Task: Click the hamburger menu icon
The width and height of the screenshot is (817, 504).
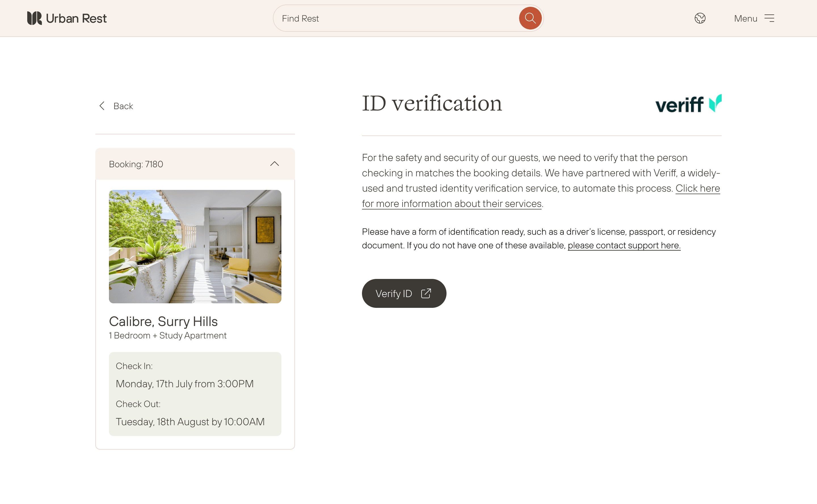Action: pos(770,18)
